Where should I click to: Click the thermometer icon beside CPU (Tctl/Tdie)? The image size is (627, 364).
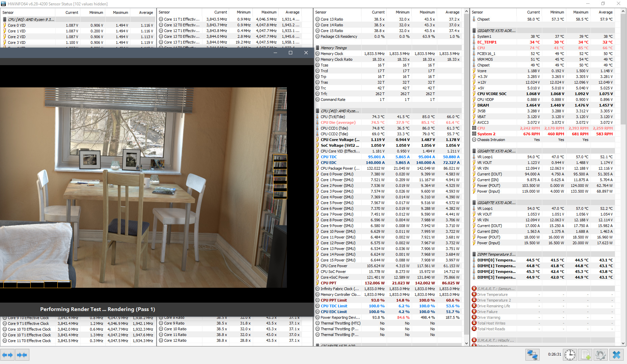[318, 117]
